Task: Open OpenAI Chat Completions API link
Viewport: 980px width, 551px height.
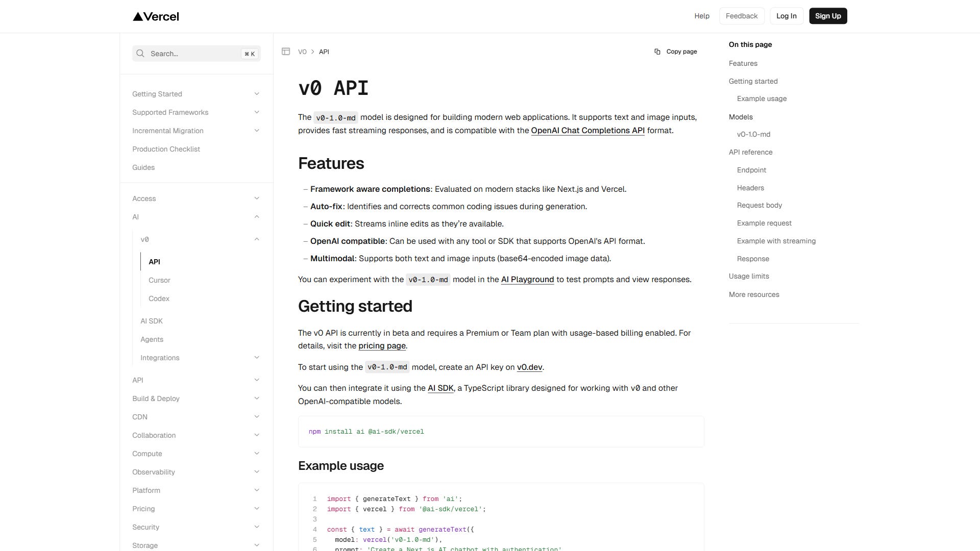Action: (x=587, y=131)
